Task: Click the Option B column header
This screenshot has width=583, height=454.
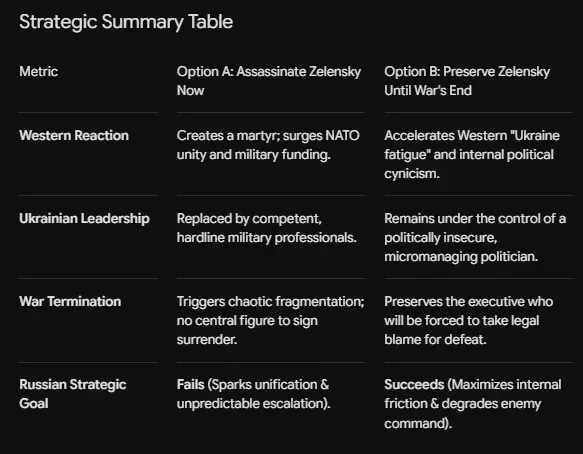Action: point(467,81)
